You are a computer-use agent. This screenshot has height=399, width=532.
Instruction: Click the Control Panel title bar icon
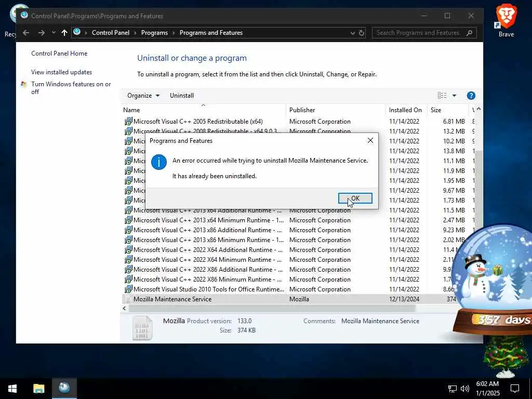(x=24, y=15)
